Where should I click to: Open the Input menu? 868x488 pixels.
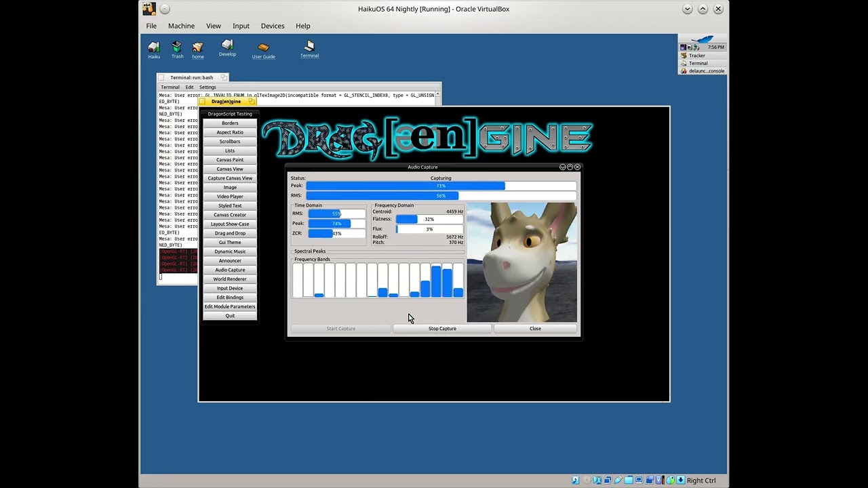[241, 26]
